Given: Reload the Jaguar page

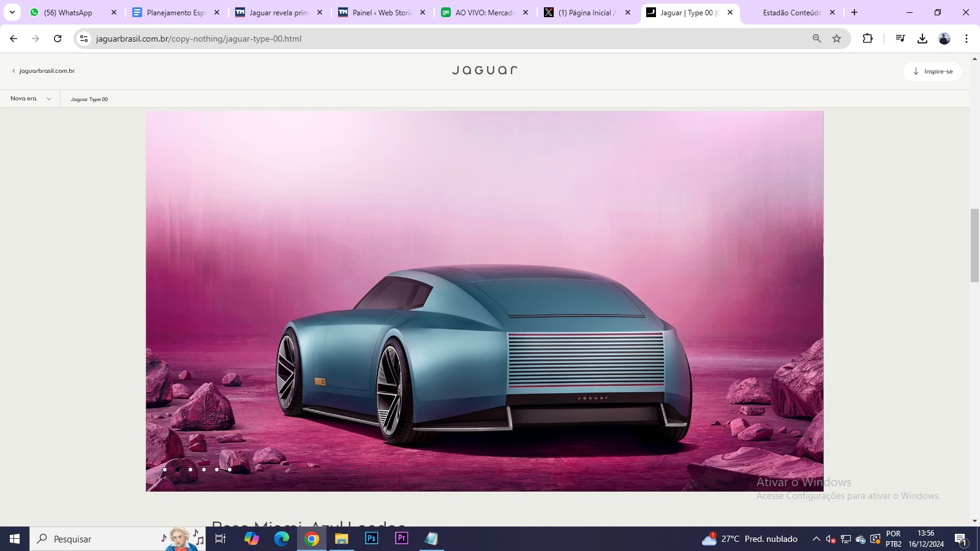Looking at the screenshot, I should [x=58, y=39].
